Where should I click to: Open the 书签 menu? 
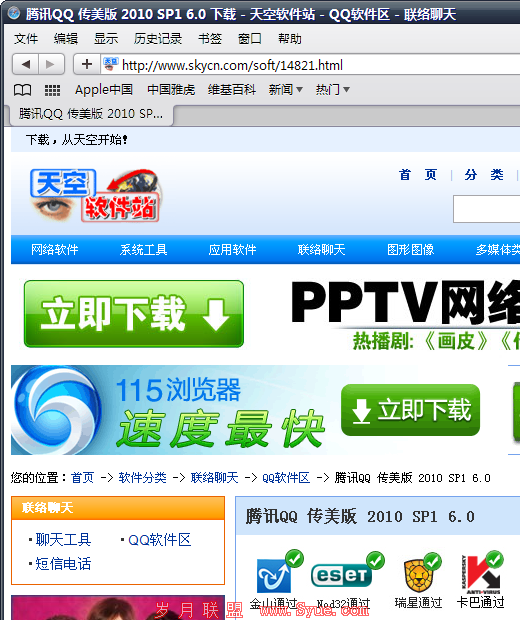(x=210, y=39)
